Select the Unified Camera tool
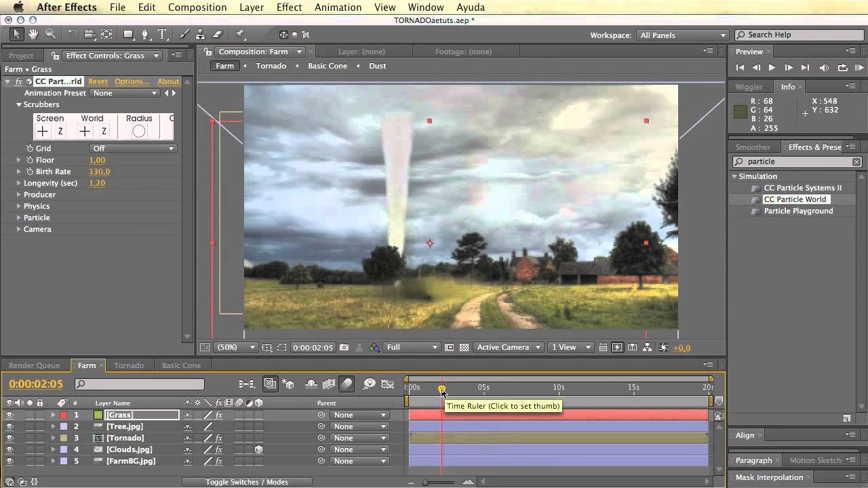The height and width of the screenshot is (488, 868). click(x=89, y=34)
